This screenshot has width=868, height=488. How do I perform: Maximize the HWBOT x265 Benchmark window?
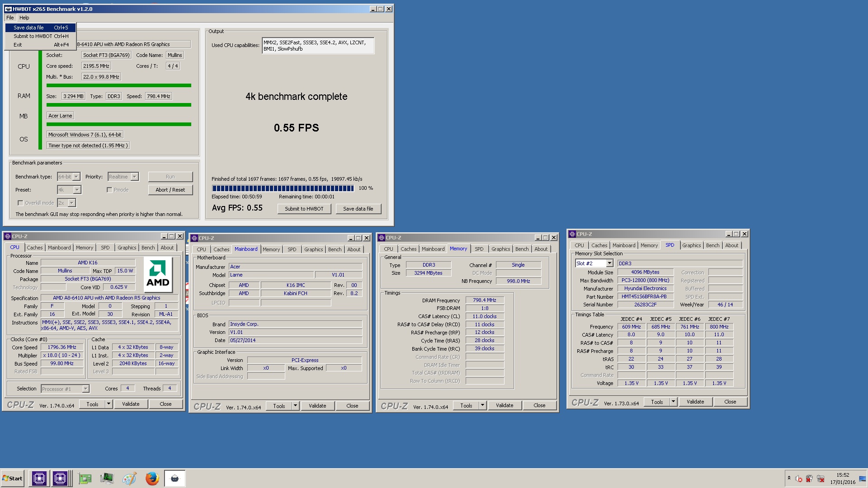[x=381, y=9]
